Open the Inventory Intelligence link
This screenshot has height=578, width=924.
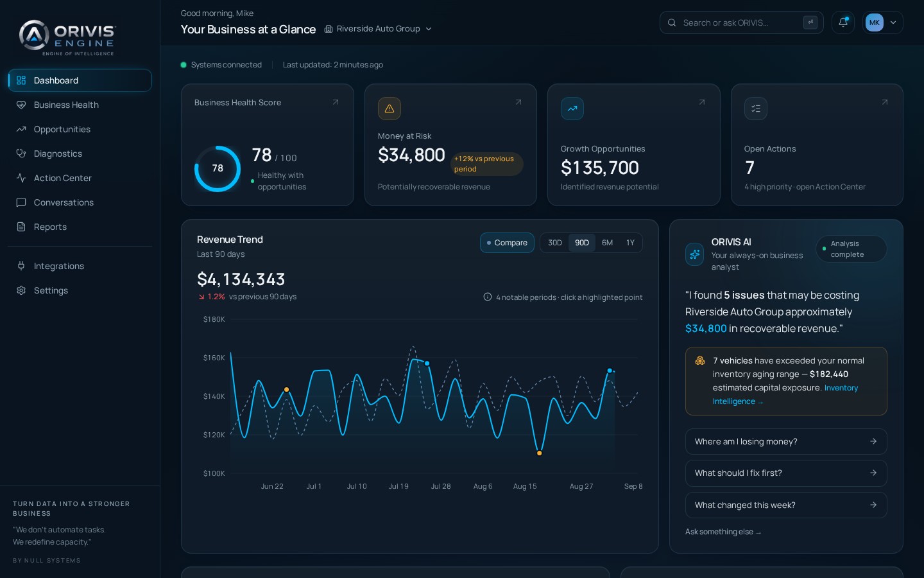pyautogui.click(x=785, y=394)
